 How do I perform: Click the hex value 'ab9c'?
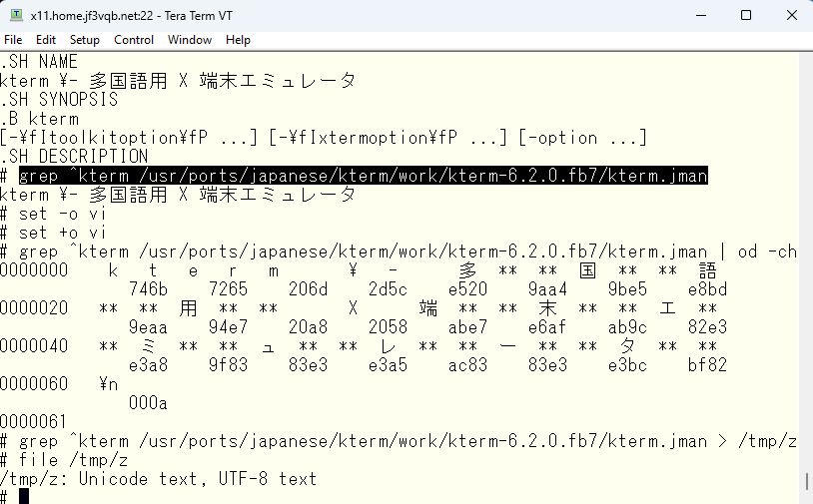click(627, 326)
